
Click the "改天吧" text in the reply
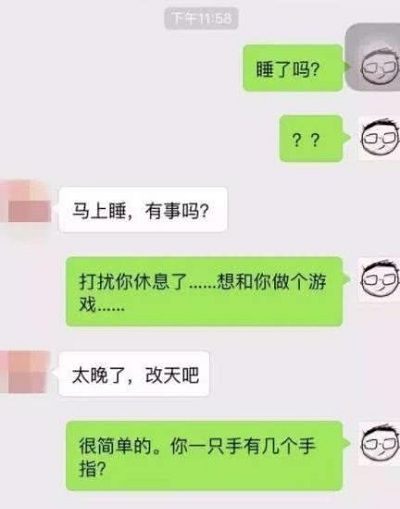pos(172,376)
